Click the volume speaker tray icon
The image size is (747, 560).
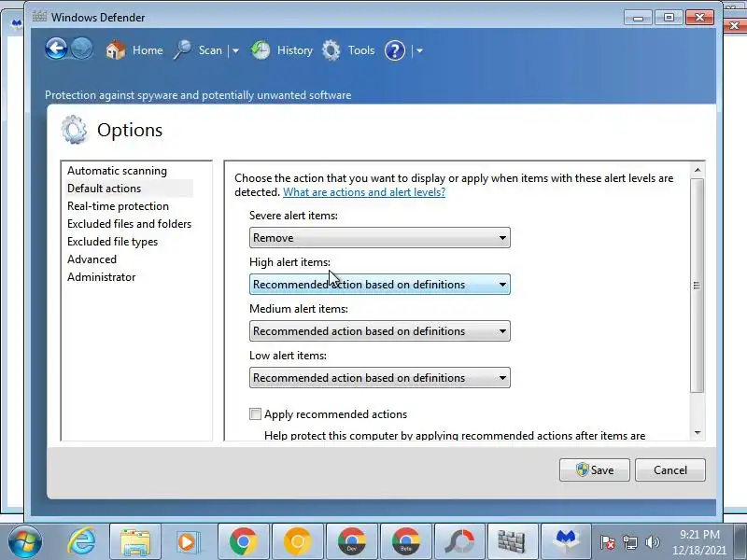pos(652,542)
